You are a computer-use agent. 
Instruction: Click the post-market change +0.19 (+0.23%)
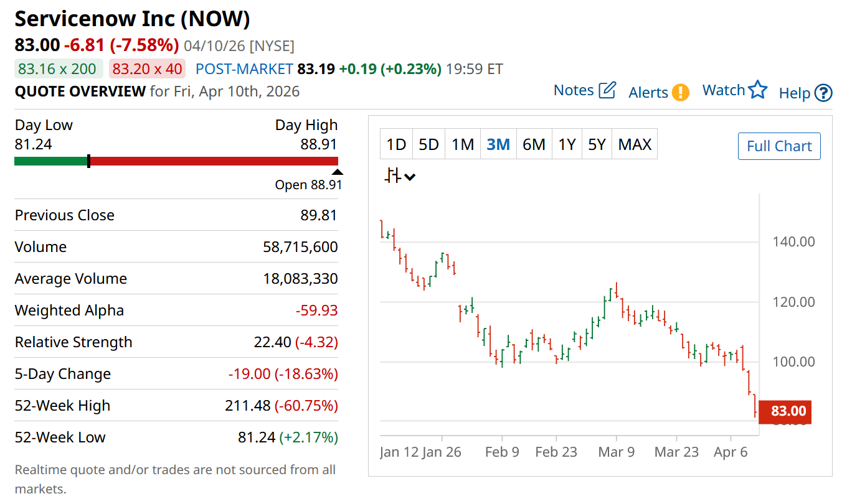click(390, 68)
